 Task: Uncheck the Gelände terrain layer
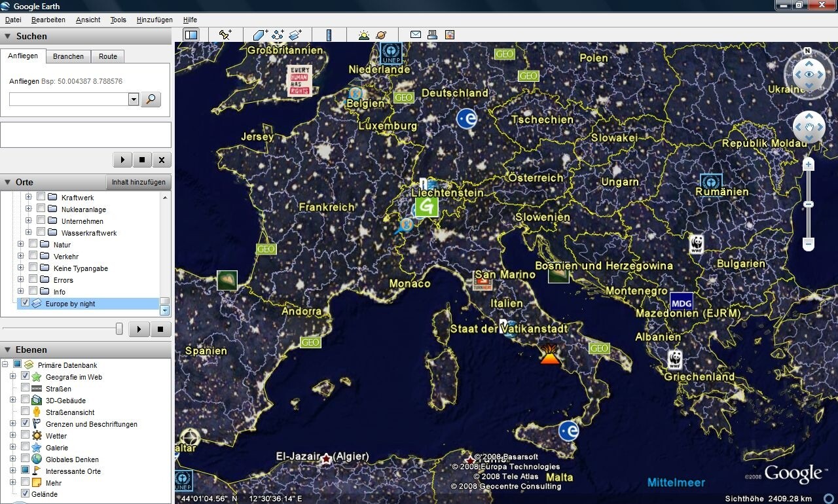click(x=26, y=494)
